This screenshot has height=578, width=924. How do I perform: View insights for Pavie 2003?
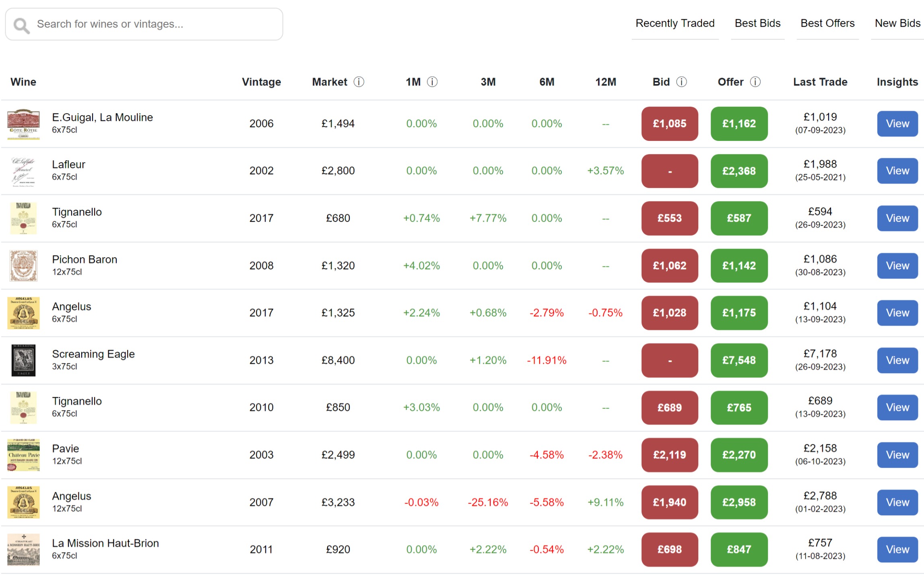[897, 455]
